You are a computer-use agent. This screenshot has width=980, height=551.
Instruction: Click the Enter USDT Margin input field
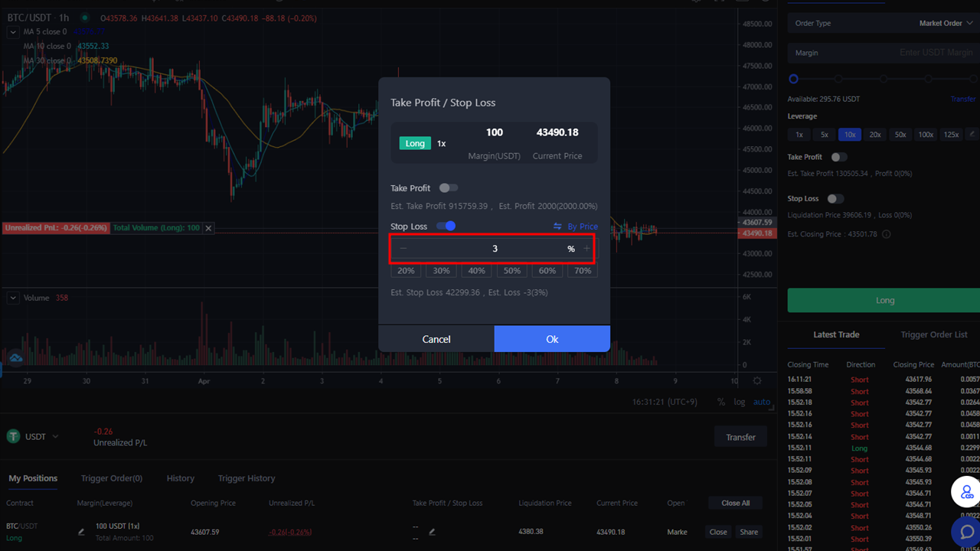883,53
